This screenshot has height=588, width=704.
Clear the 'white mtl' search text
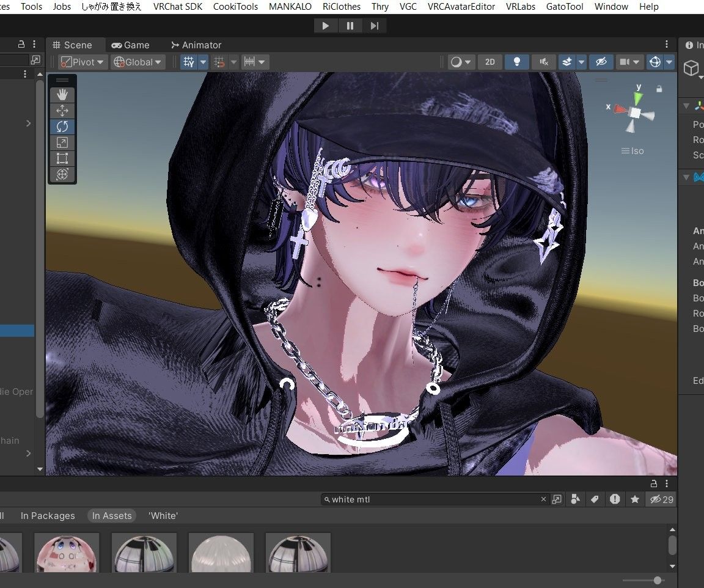click(x=543, y=499)
